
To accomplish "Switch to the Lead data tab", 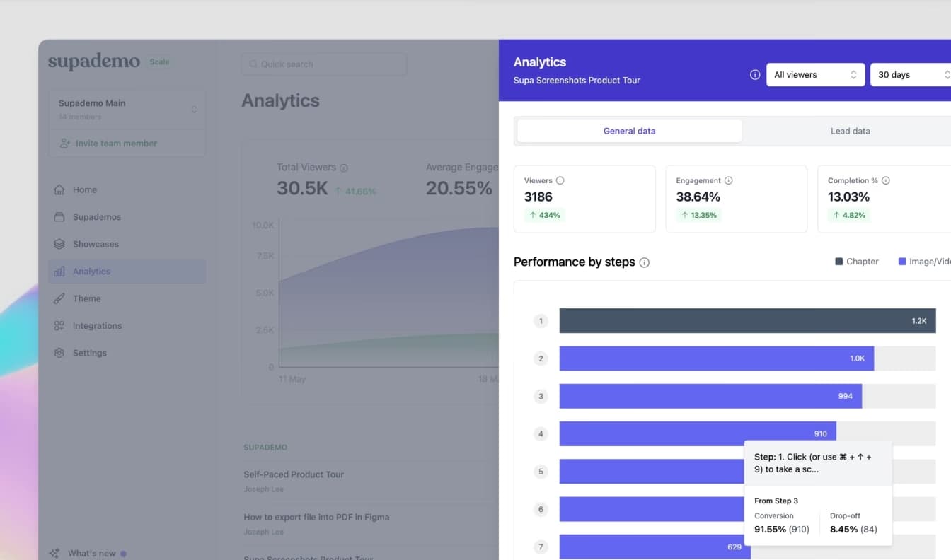I will 850,131.
